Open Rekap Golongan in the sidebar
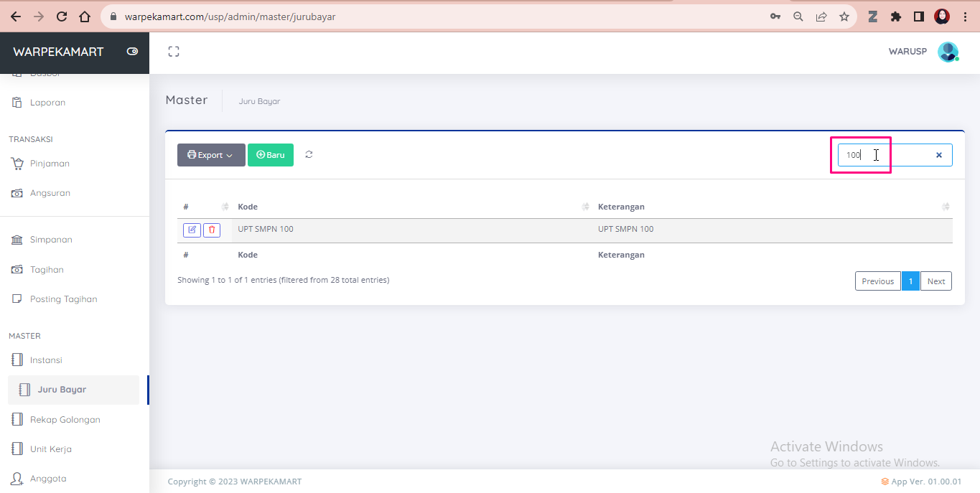Screen dimensions: 980x493 click(65, 420)
